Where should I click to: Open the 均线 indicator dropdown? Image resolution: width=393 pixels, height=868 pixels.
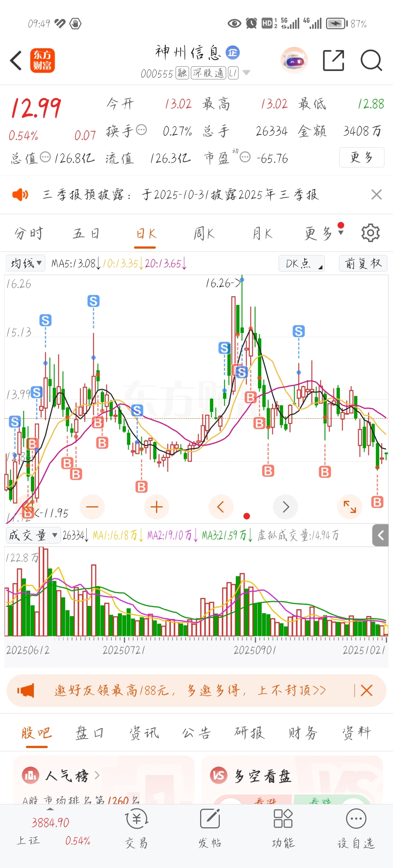point(25,263)
